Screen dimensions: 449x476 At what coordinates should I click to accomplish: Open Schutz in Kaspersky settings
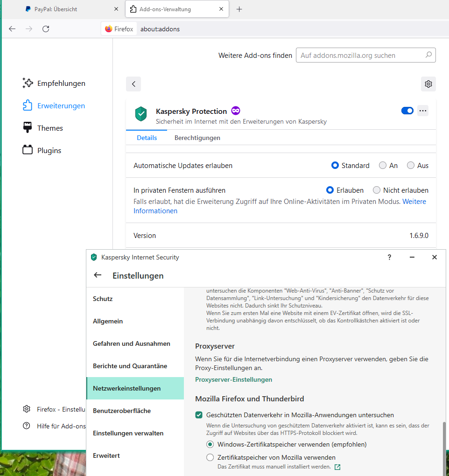135,299
